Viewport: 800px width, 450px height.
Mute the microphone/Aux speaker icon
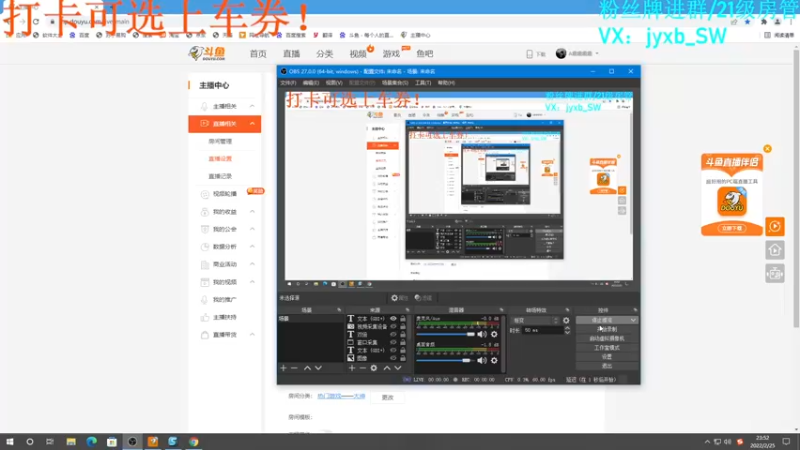(482, 334)
